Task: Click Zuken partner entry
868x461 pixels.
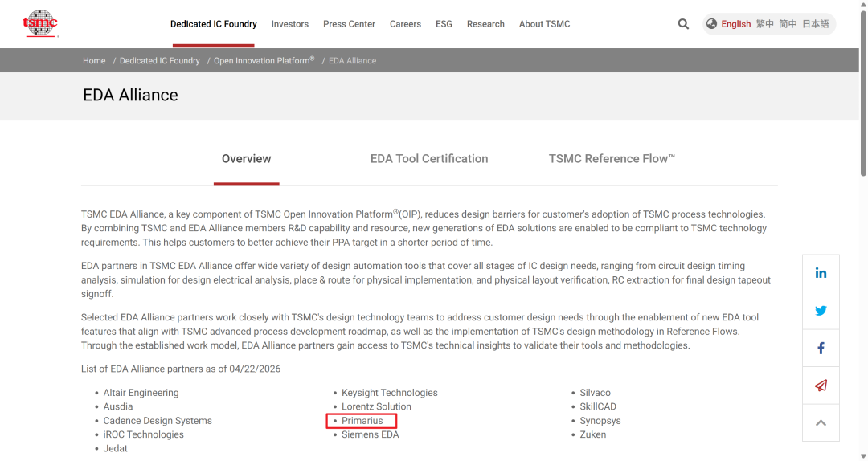Action: (593, 434)
